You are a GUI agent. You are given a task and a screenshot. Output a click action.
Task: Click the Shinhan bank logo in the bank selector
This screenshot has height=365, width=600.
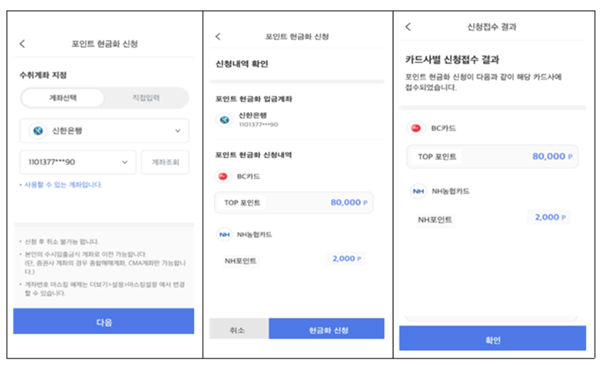(x=38, y=130)
